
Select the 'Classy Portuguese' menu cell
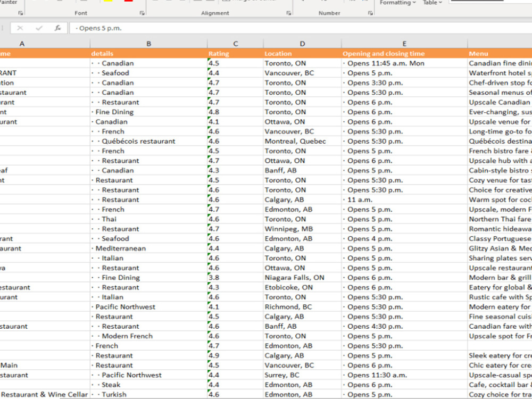tap(500, 238)
